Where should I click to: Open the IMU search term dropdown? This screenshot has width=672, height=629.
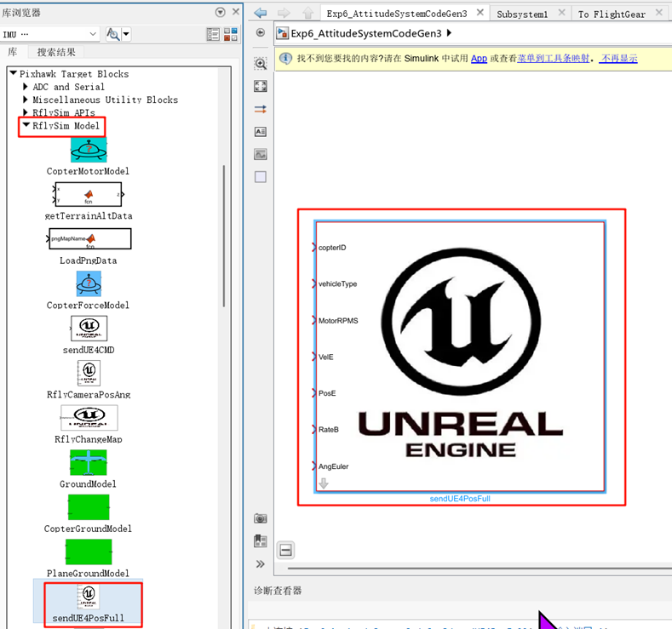pyautogui.click(x=93, y=34)
